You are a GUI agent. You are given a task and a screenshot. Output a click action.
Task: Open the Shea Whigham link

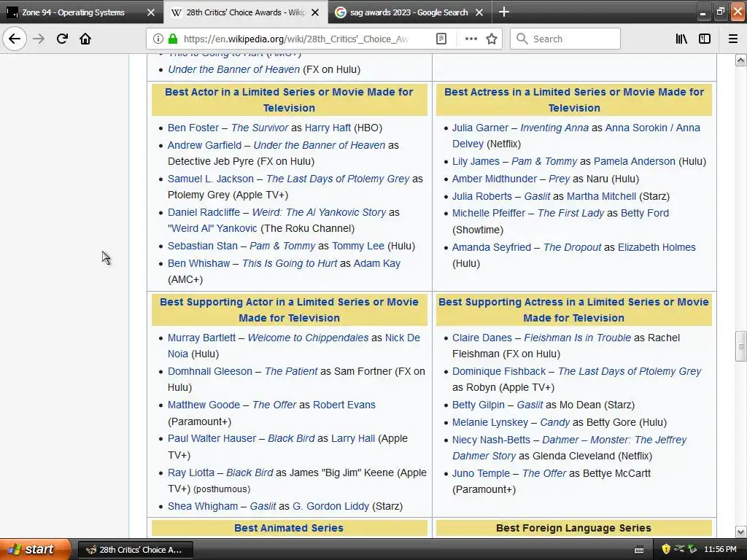[203, 506]
